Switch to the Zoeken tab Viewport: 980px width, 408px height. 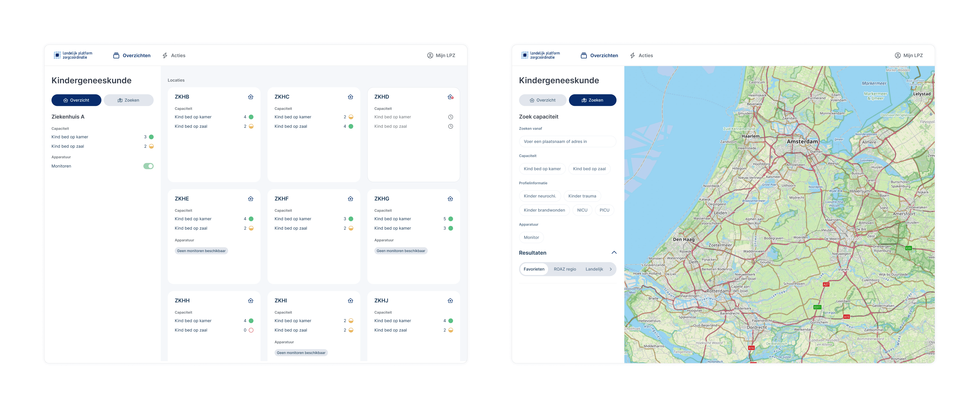pyautogui.click(x=128, y=100)
